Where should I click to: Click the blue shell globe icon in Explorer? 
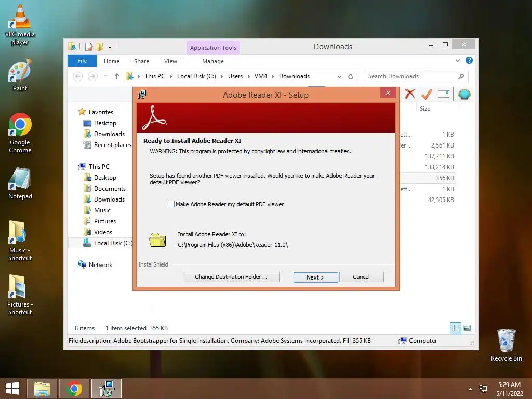464,94
